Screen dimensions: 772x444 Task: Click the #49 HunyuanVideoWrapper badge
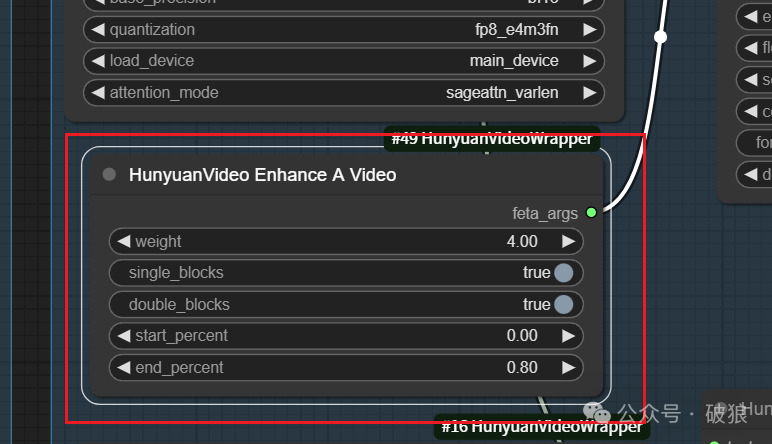click(x=492, y=138)
